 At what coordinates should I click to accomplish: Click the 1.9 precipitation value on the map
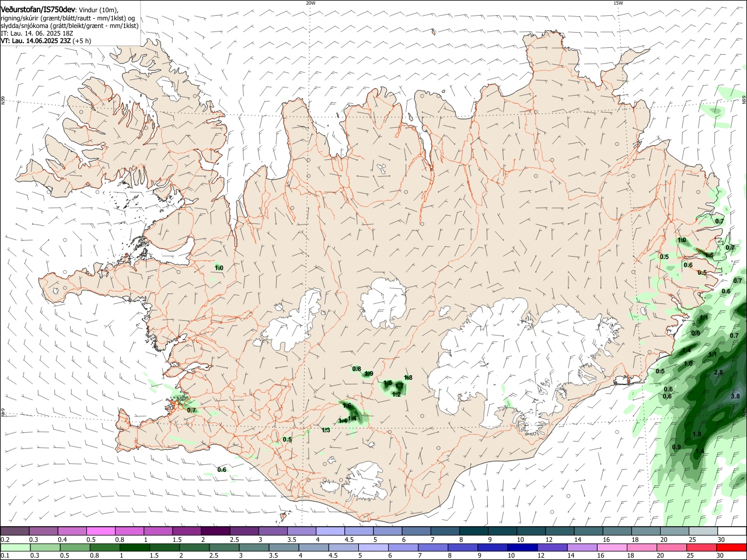[x=369, y=373]
